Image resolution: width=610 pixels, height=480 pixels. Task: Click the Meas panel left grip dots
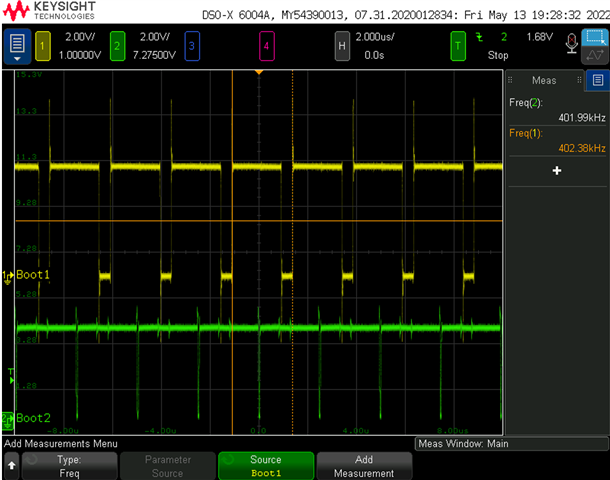click(510, 80)
